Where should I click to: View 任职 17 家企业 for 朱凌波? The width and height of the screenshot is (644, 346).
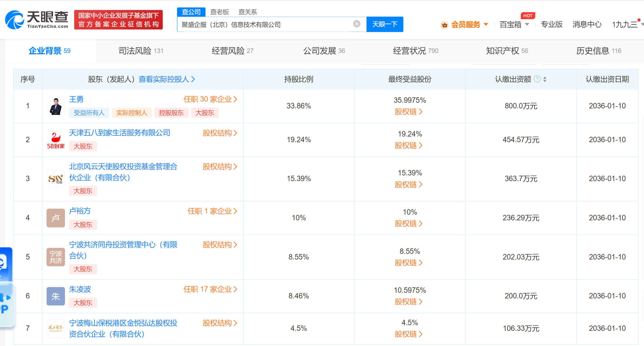pos(210,289)
